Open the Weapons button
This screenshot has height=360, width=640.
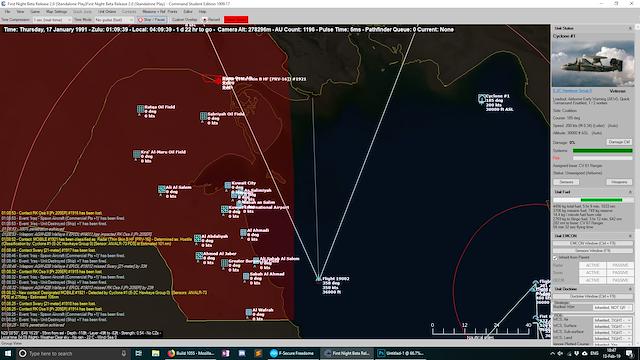pos(619,182)
